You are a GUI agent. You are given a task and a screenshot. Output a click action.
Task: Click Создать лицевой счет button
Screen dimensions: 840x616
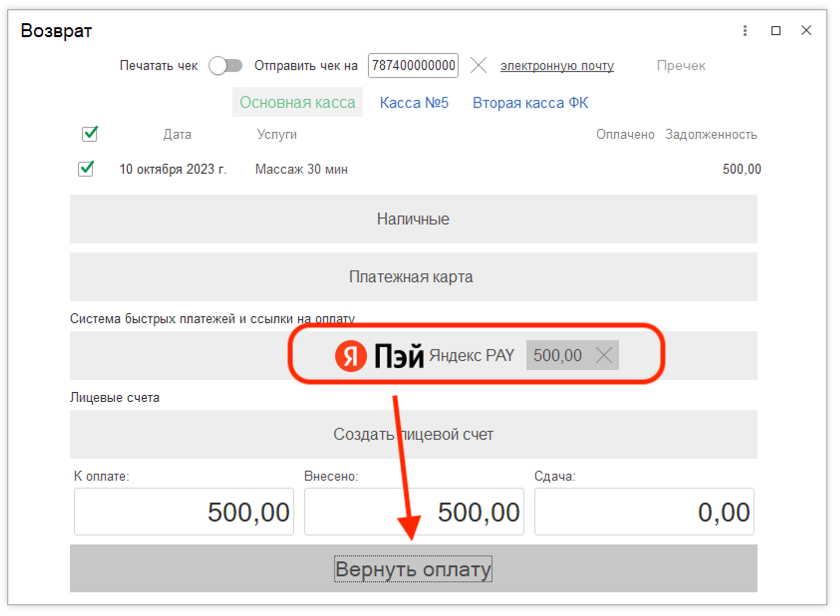click(414, 434)
